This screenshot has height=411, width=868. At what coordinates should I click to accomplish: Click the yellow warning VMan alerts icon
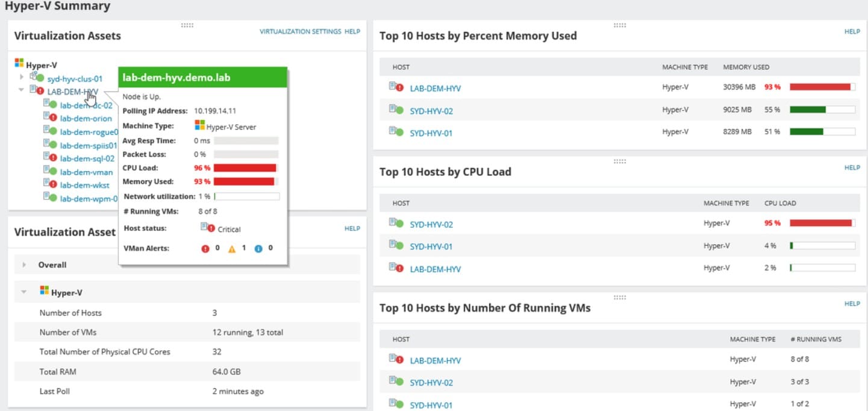coord(232,248)
